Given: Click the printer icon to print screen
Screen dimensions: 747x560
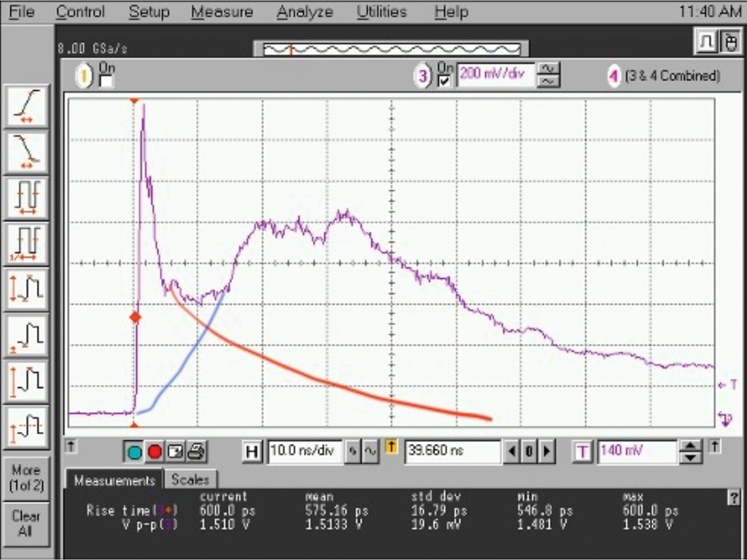Looking at the screenshot, I should coord(196,452).
